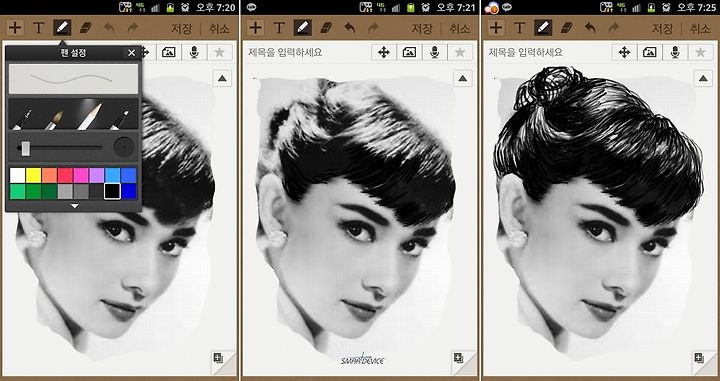Select the Text tool on left screen
The height and width of the screenshot is (381, 720).
click(39, 28)
